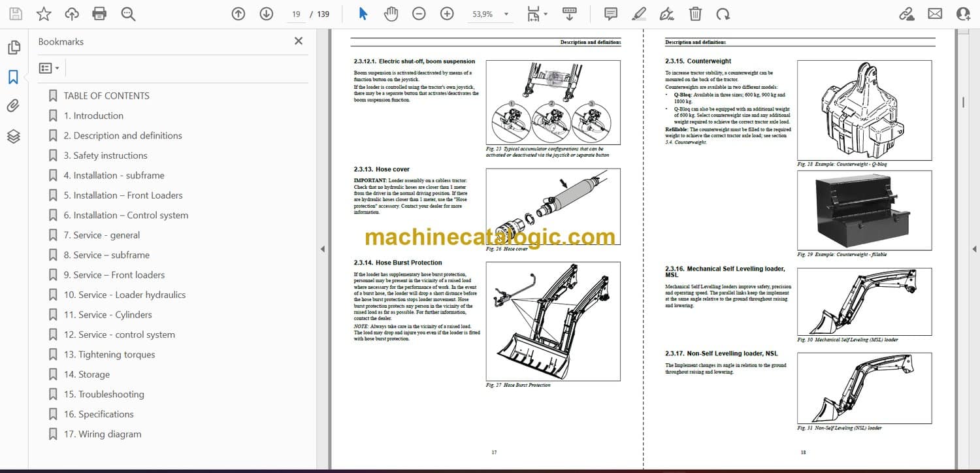This screenshot has width=980, height=473.
Task: Upload the file to the cloud
Action: click(x=72, y=14)
